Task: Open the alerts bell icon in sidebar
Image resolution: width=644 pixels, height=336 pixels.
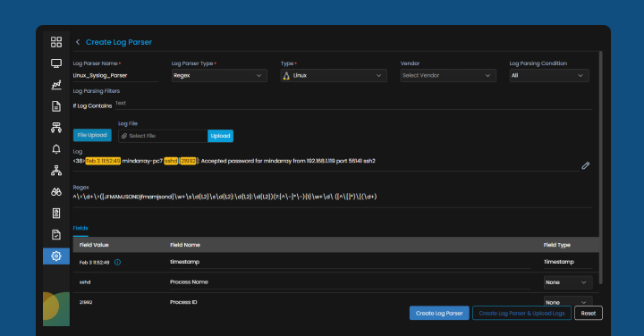Action: point(56,149)
